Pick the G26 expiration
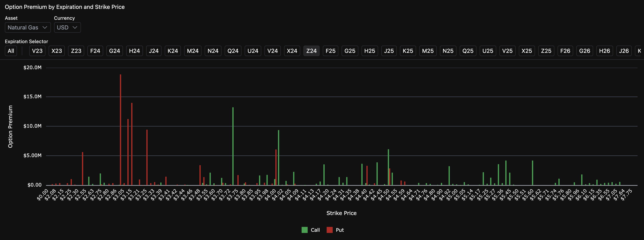 585,51
